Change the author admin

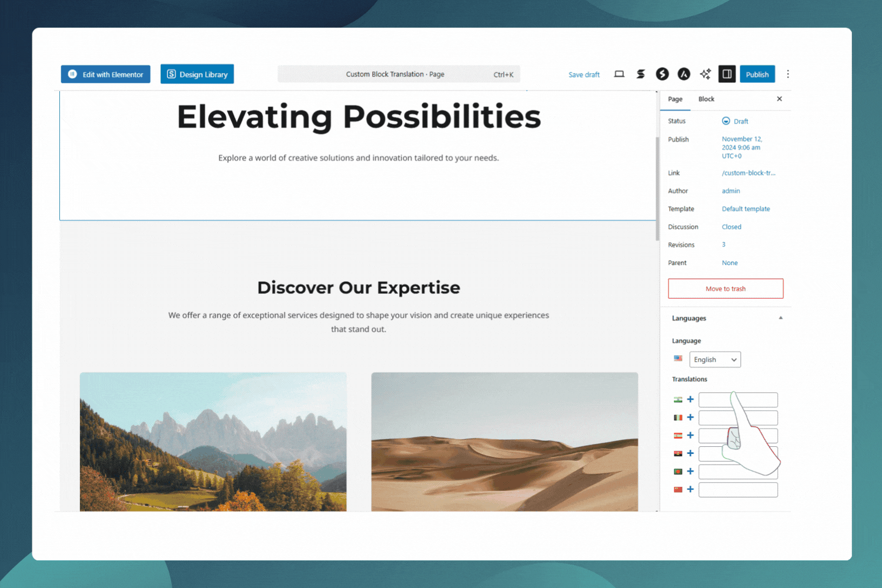731,191
